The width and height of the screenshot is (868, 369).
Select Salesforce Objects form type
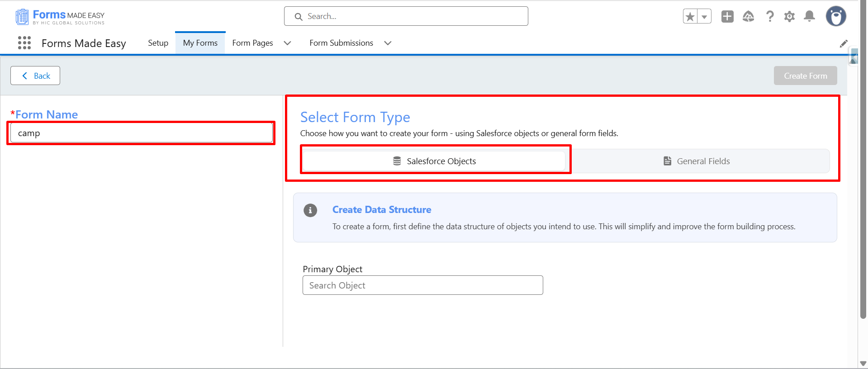click(434, 161)
